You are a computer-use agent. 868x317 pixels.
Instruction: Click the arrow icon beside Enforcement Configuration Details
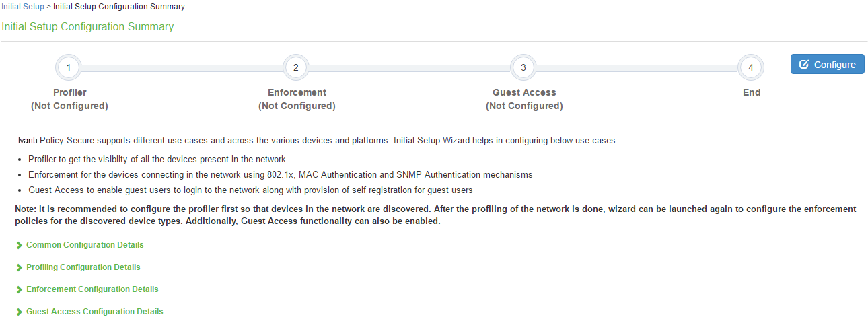20,290
